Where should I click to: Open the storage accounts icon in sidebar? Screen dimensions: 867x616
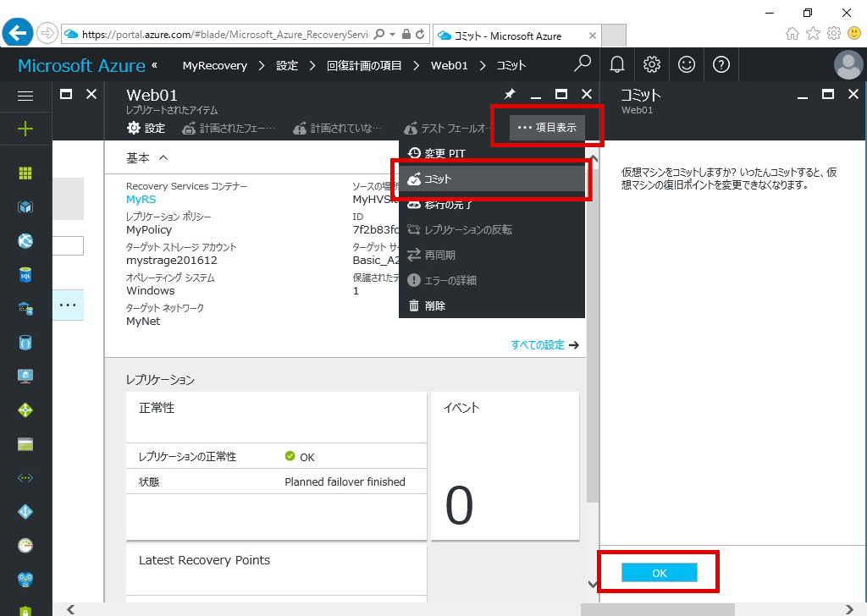click(25, 444)
